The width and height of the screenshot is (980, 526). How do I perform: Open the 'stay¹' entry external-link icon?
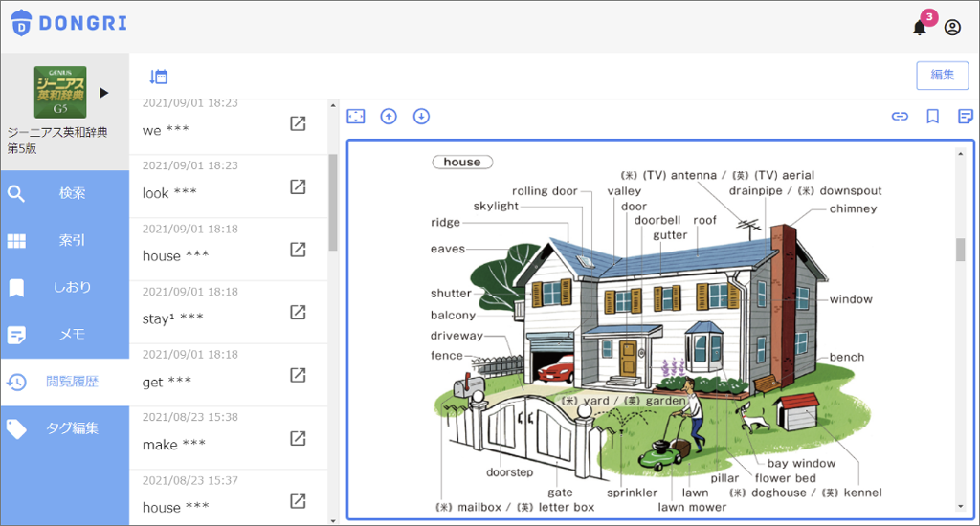299,313
